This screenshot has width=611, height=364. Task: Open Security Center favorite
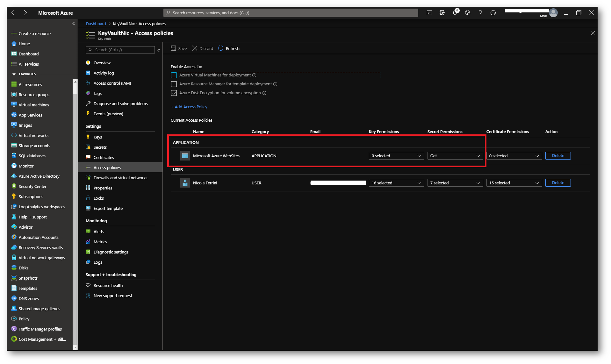pos(32,186)
